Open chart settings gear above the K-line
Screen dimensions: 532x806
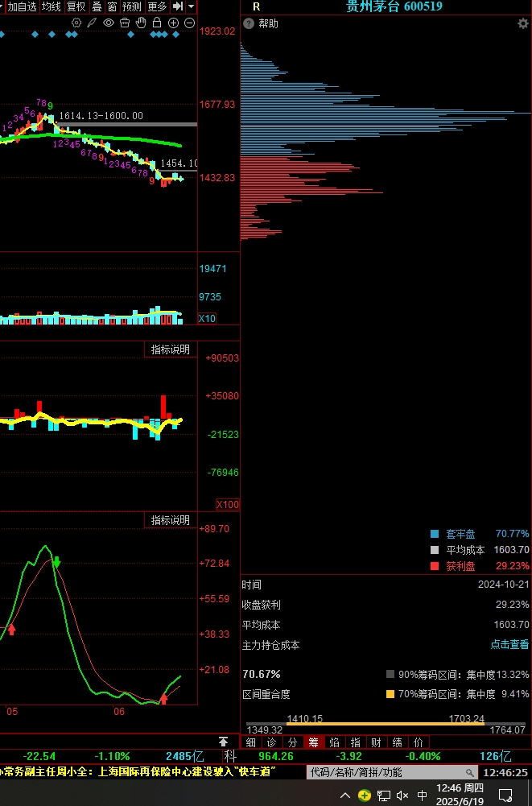pos(76,23)
